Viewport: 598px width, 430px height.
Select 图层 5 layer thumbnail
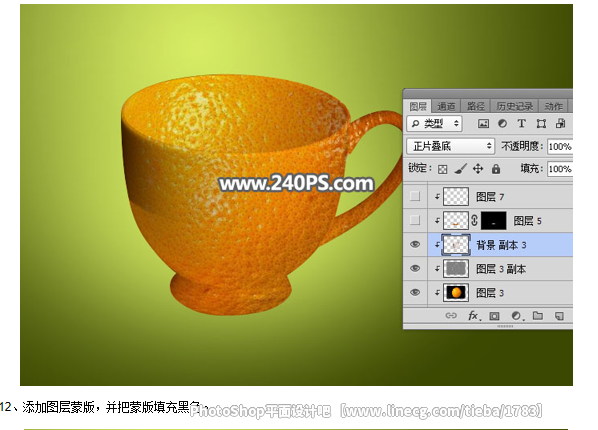coord(456,220)
